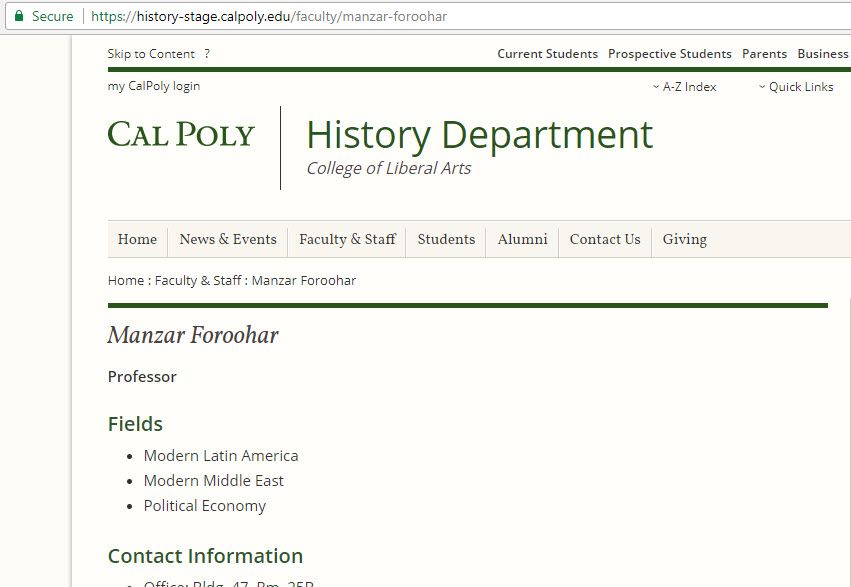Viewport: 851px width, 587px height.
Task: Select the Giving navigation item
Action: point(684,240)
